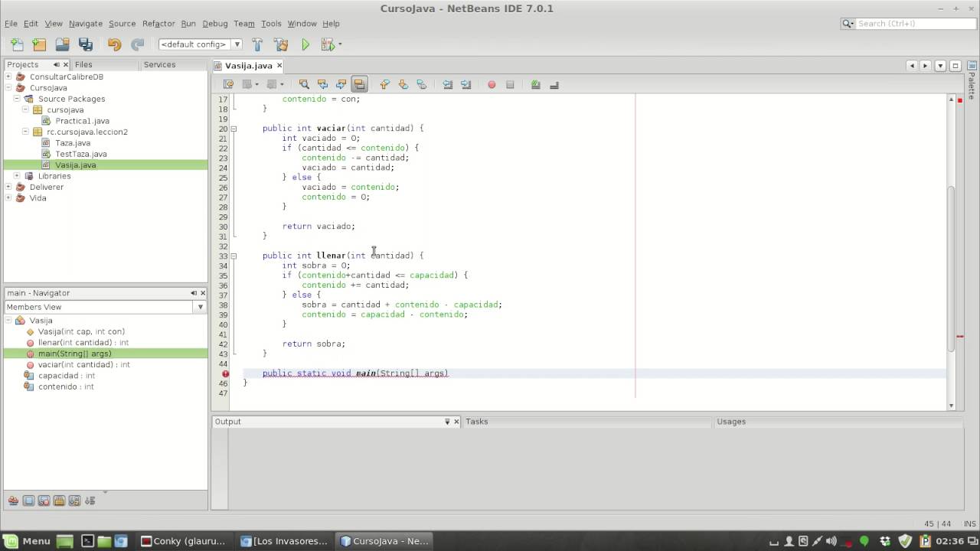Run the main project with green arrow
This screenshot has width=980, height=551.
(305, 44)
